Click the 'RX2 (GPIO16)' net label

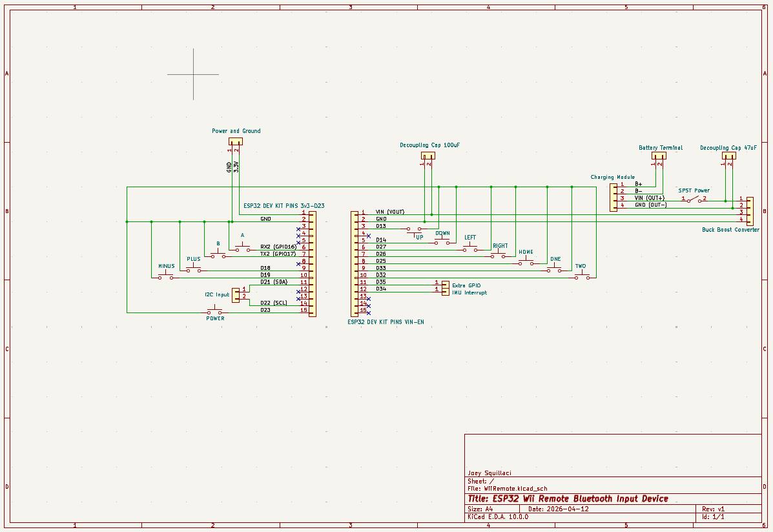point(278,247)
